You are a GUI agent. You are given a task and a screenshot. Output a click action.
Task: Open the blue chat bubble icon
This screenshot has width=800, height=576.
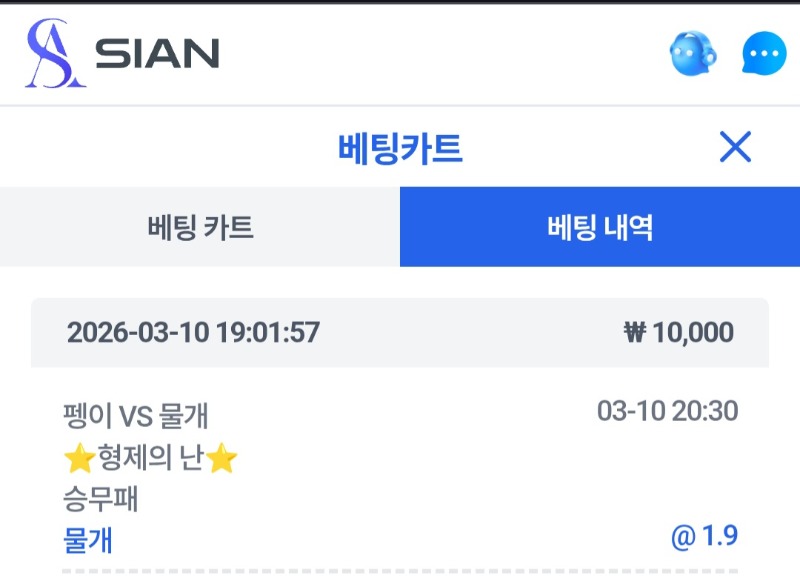(764, 54)
